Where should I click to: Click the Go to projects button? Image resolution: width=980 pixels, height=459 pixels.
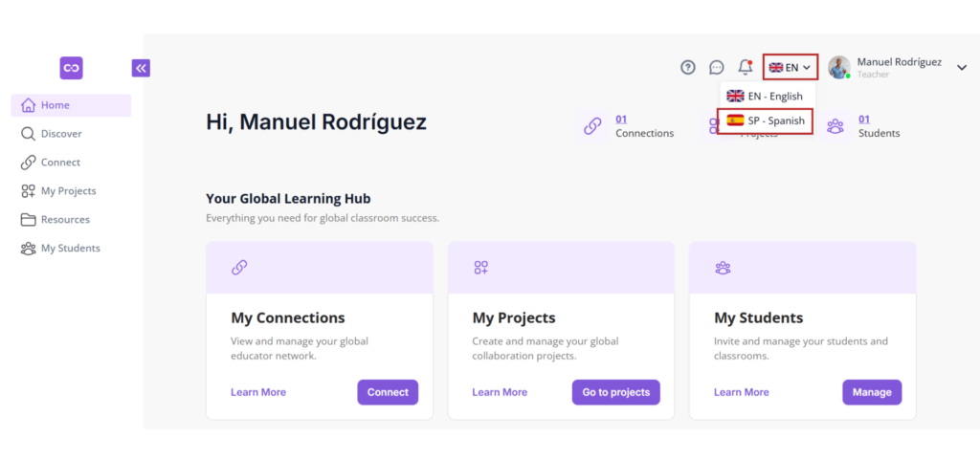[615, 392]
